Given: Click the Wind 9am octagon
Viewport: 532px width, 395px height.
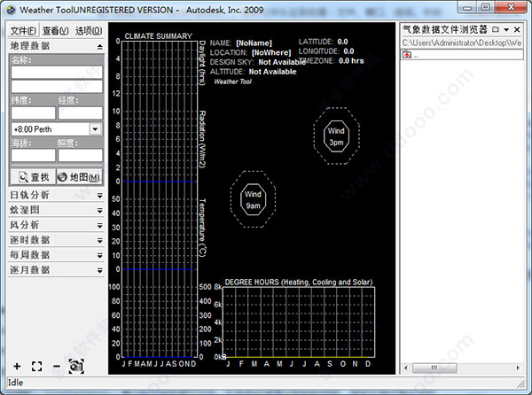Looking at the screenshot, I should pyautogui.click(x=253, y=200).
